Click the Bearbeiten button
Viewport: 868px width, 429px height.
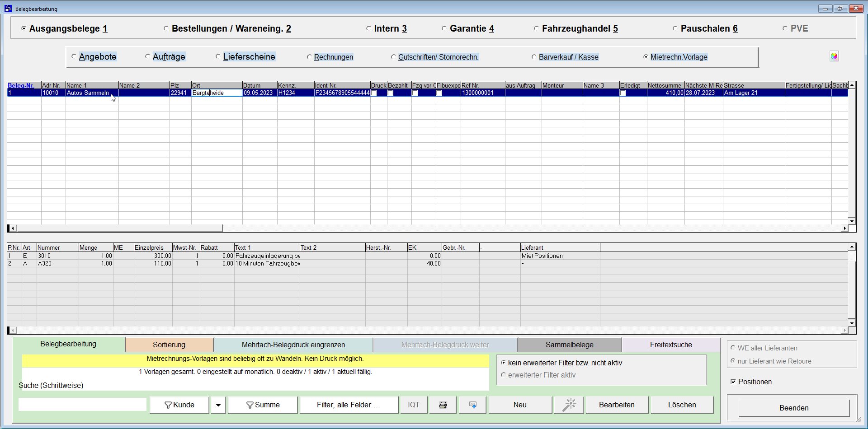point(617,405)
